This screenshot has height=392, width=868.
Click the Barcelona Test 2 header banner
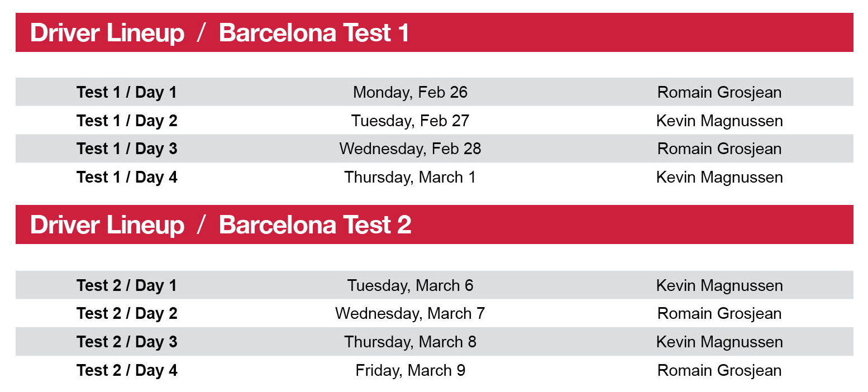[x=221, y=225]
